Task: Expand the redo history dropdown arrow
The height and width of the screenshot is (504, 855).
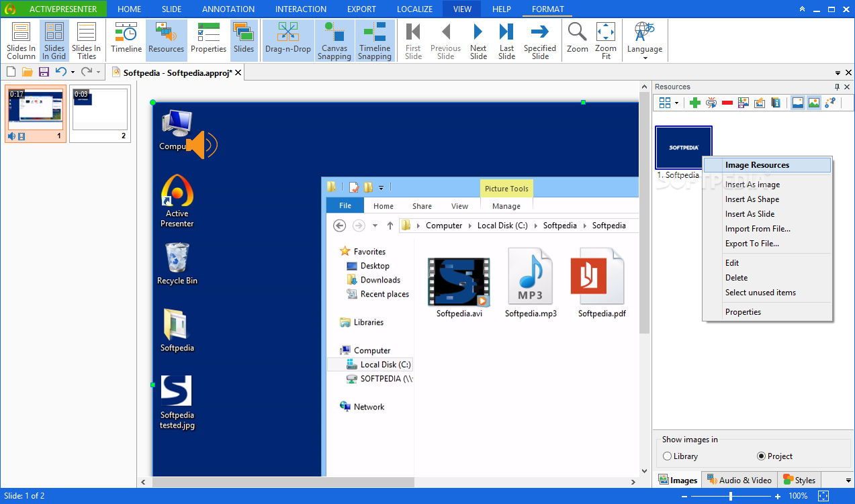Action: 98,72
